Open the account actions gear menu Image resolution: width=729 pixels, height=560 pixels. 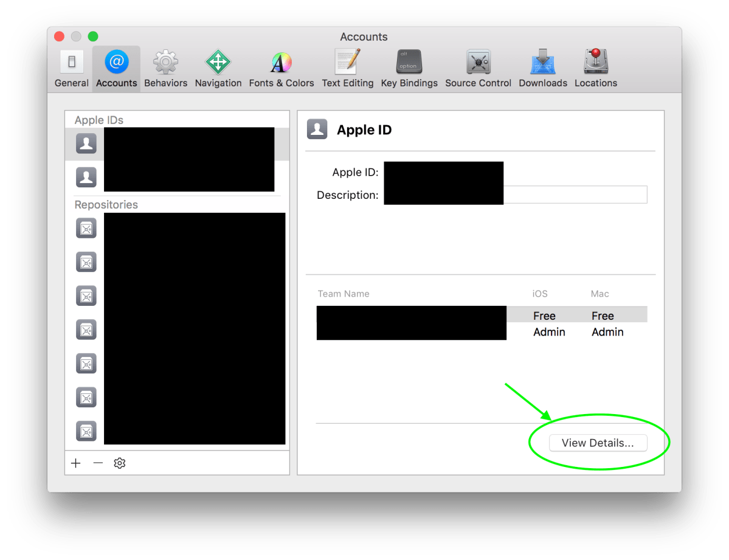pyautogui.click(x=120, y=463)
